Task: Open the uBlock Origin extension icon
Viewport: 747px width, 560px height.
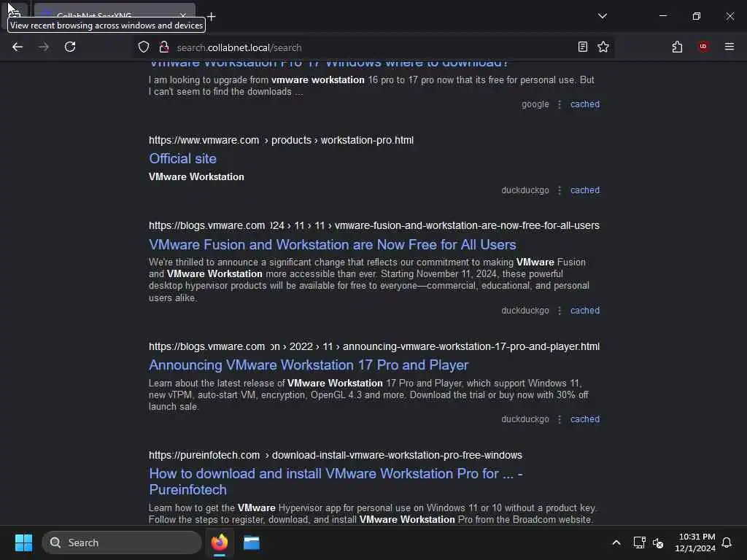Action: tap(703, 47)
